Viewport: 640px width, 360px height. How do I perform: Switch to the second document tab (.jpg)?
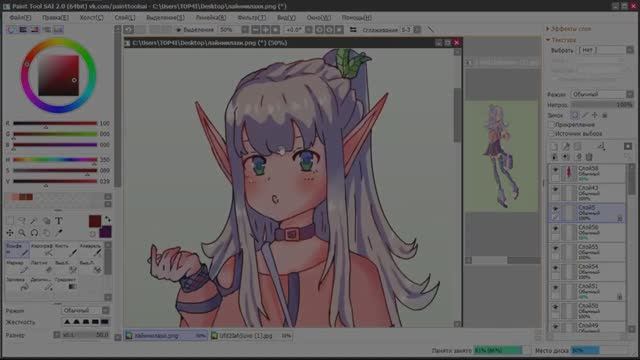pyautogui.click(x=251, y=336)
